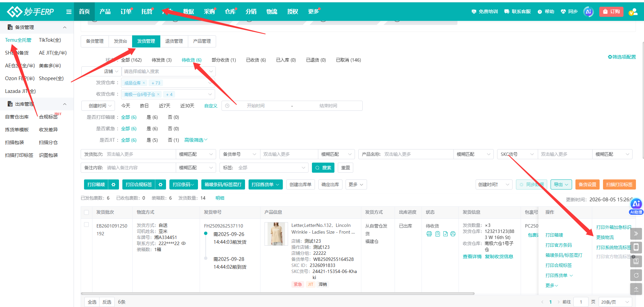This screenshot has height=307, width=644.
Task: Click the clock icon in date range field
Action: click(227, 106)
